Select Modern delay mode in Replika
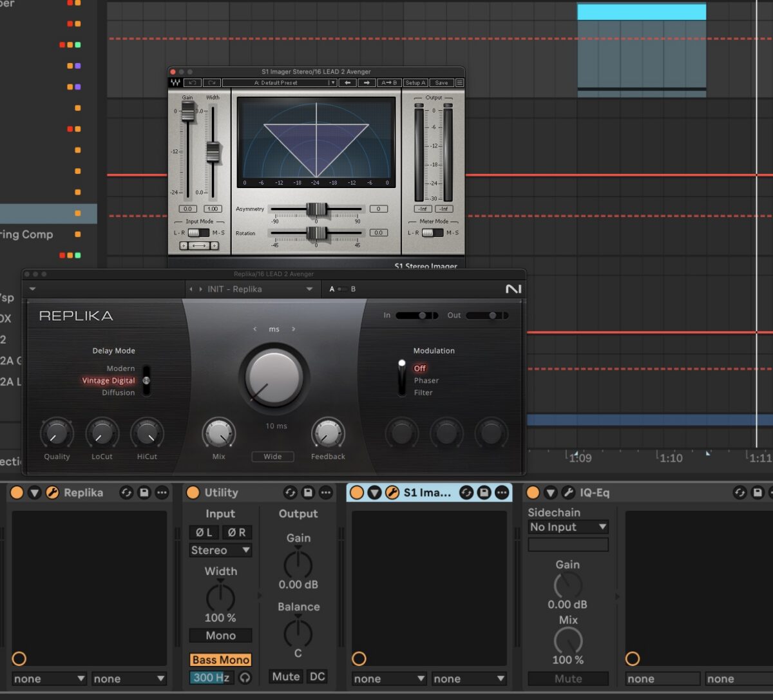 pyautogui.click(x=120, y=368)
